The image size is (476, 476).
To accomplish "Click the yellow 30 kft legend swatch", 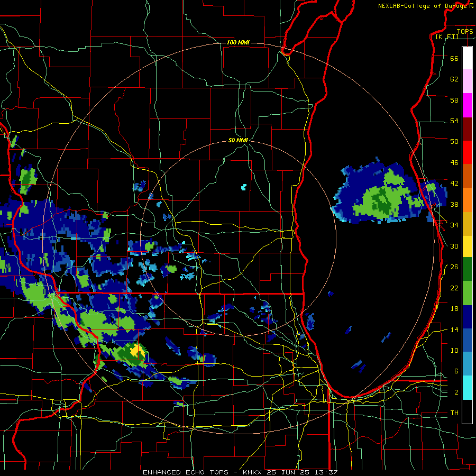I will pyautogui.click(x=467, y=246).
